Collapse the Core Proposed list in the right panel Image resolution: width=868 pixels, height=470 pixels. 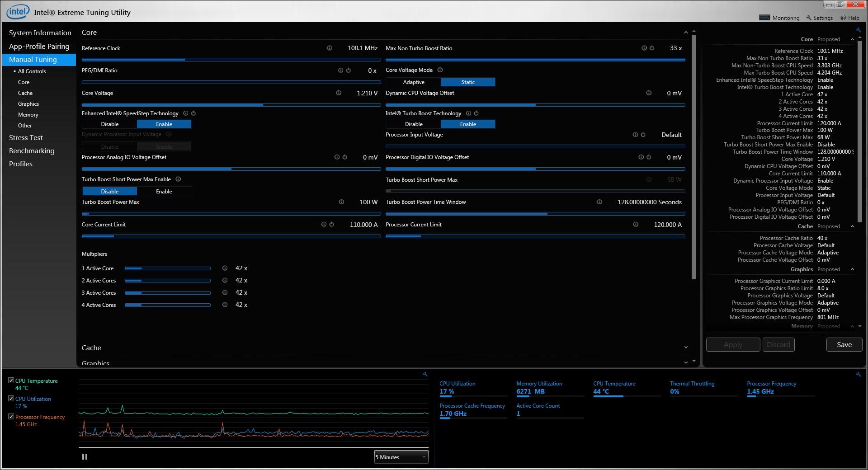pos(853,39)
